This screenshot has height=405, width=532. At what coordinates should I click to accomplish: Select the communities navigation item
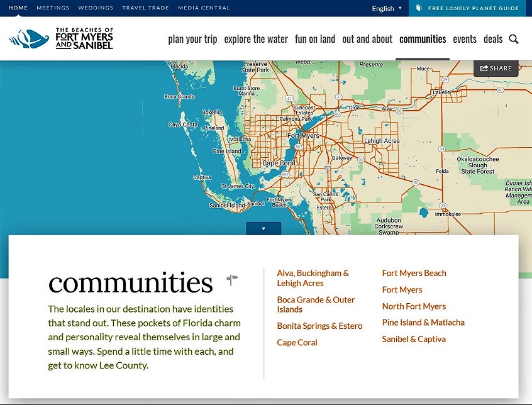pyautogui.click(x=423, y=40)
